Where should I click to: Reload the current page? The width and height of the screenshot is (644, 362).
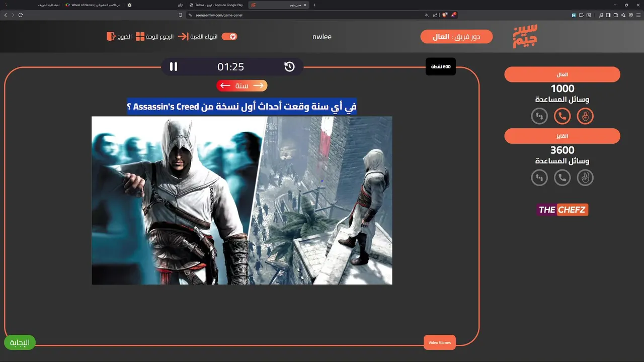point(21,15)
